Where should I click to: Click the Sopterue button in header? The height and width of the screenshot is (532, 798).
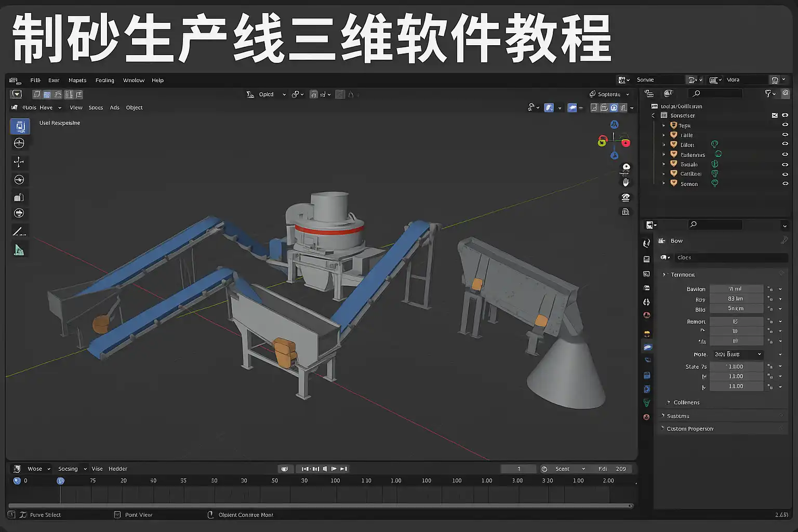609,95
